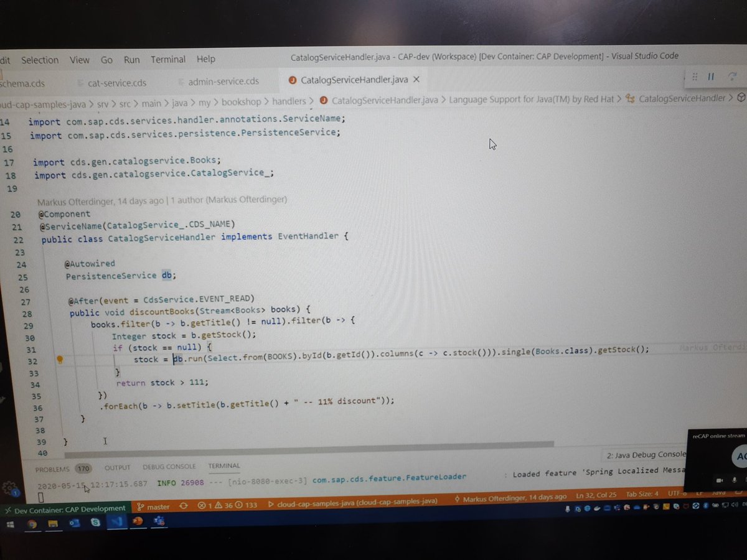Open the Selection menu

[39, 60]
